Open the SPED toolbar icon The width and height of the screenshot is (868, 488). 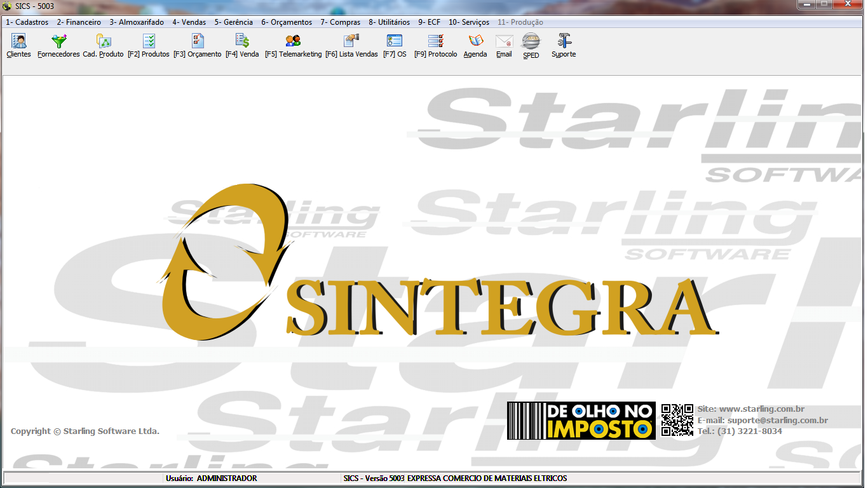pyautogui.click(x=531, y=41)
